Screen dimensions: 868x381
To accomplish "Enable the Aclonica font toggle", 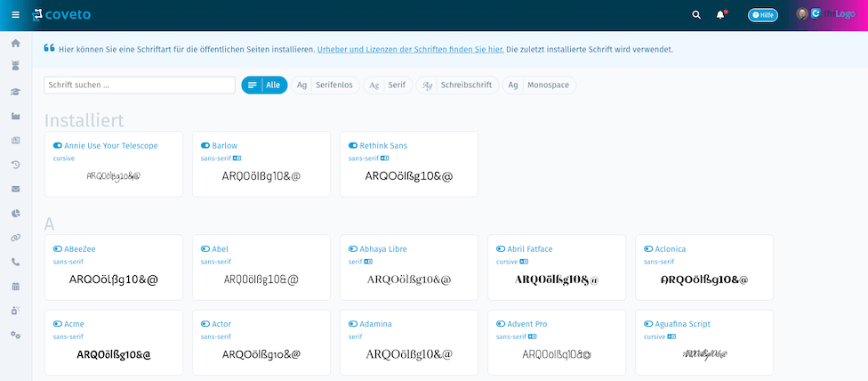I will (649, 249).
